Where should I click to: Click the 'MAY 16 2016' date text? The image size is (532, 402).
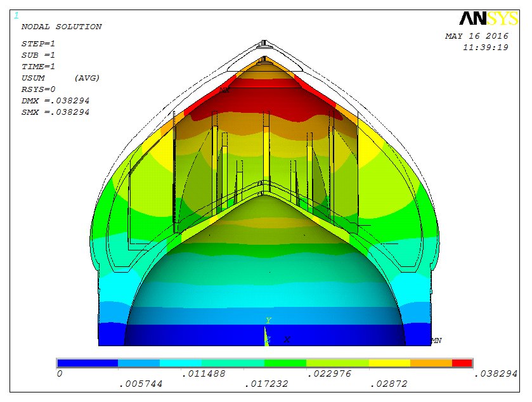477,36
